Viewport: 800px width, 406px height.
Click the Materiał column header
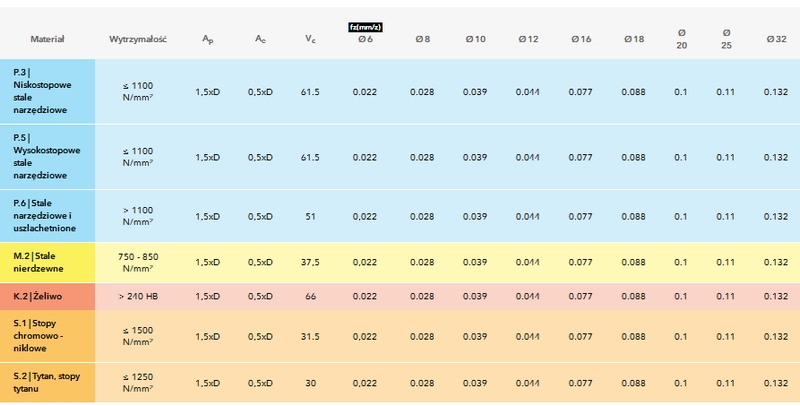tap(47, 39)
